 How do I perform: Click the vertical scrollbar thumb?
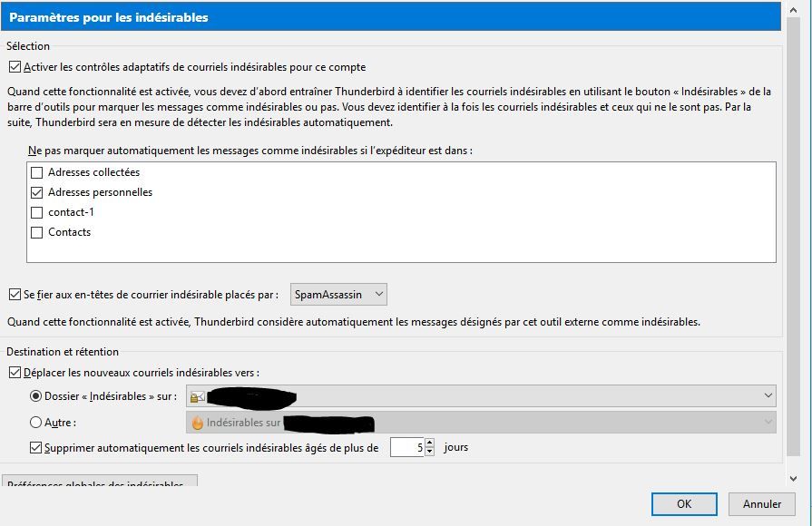point(793,236)
